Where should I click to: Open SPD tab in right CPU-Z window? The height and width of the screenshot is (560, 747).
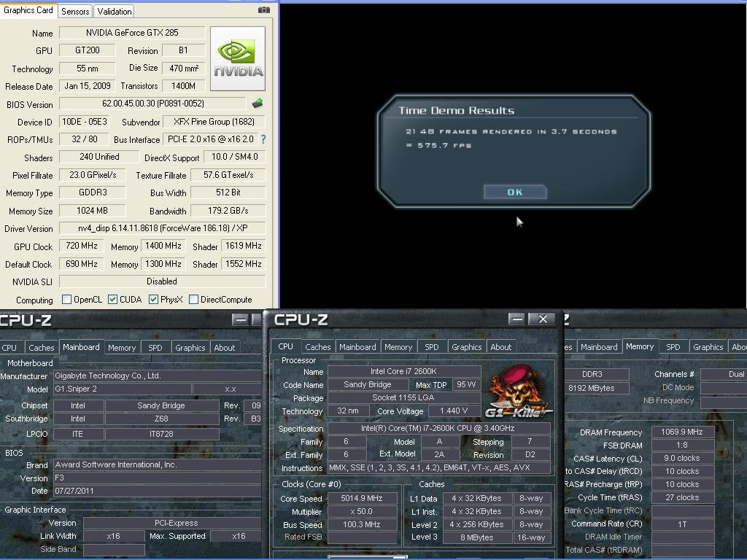click(673, 347)
